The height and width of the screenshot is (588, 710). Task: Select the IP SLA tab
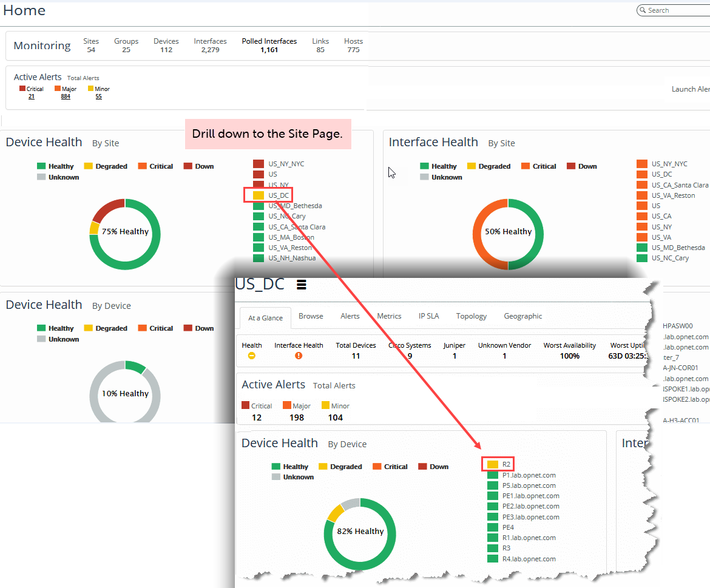429,316
